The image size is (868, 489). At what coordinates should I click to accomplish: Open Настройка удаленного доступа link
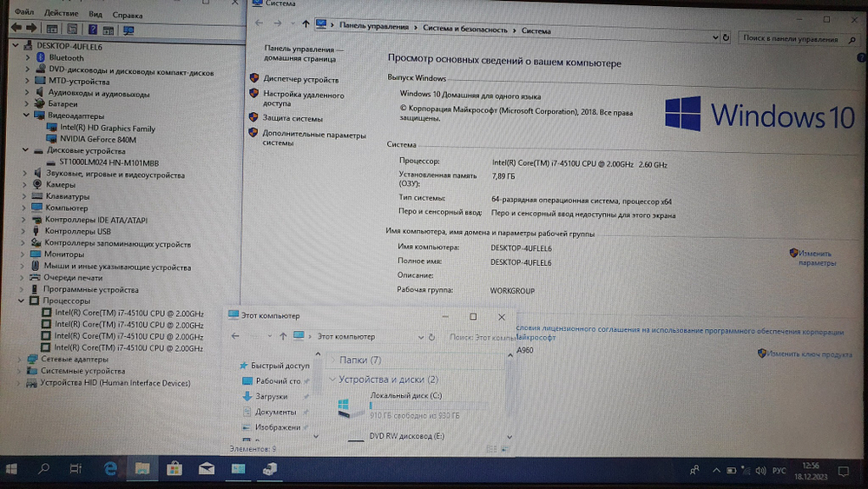pos(303,99)
